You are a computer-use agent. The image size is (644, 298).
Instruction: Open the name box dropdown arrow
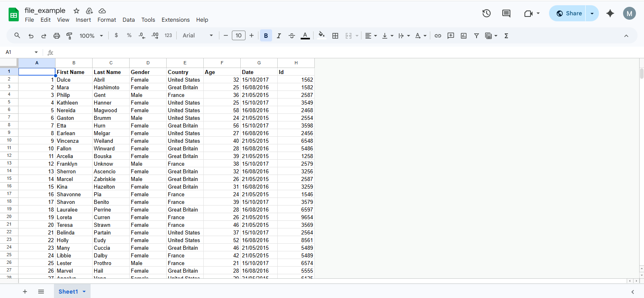36,52
